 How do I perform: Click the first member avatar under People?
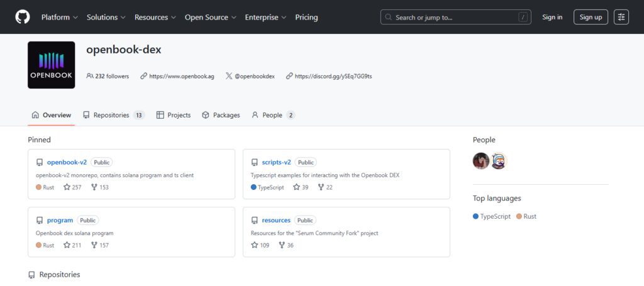coord(481,161)
